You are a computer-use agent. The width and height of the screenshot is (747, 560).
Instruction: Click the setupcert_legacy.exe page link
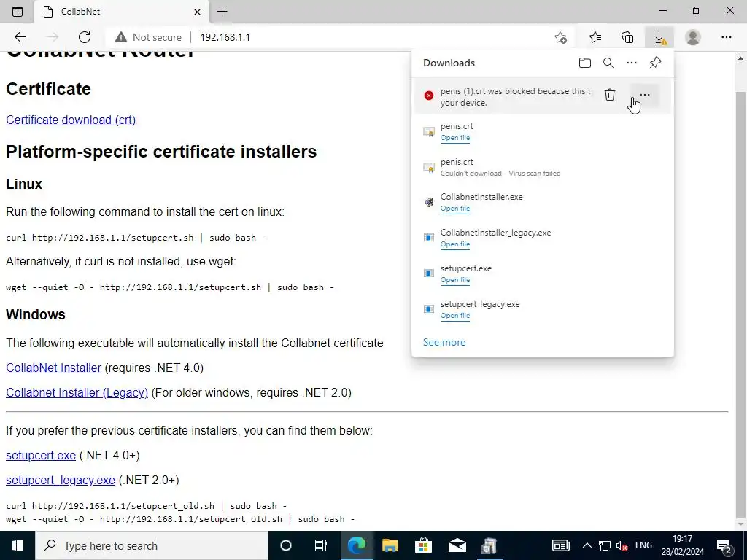click(61, 480)
